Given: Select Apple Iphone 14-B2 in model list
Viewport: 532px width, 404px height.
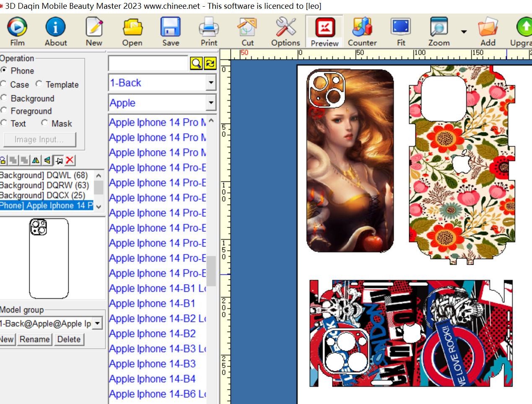Looking at the screenshot, I should click(x=152, y=334).
